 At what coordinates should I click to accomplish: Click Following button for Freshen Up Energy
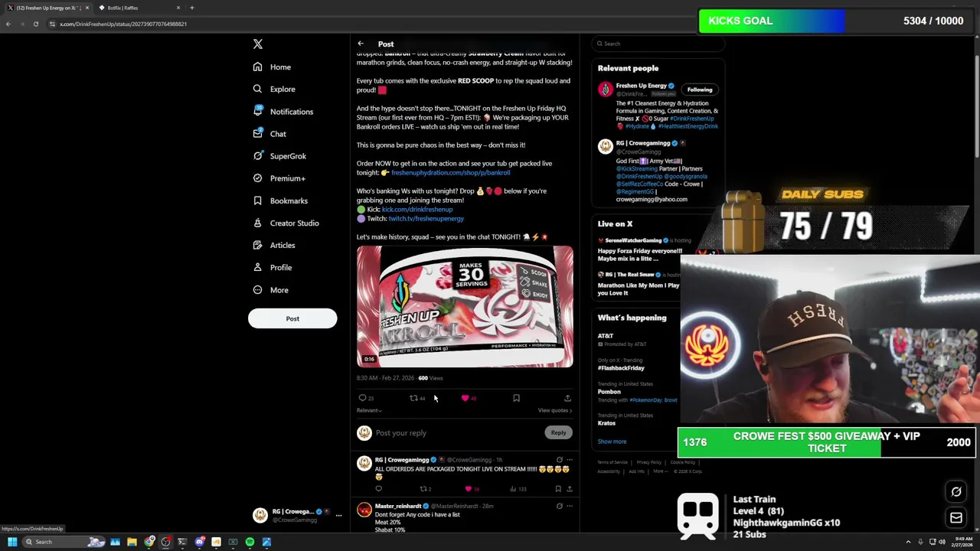pos(699,90)
